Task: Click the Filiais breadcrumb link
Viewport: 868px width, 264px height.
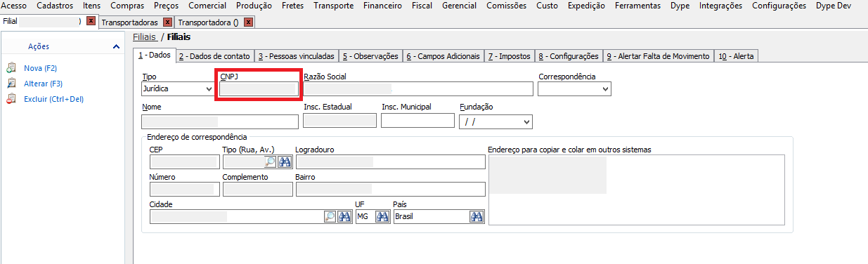Action: (x=144, y=37)
